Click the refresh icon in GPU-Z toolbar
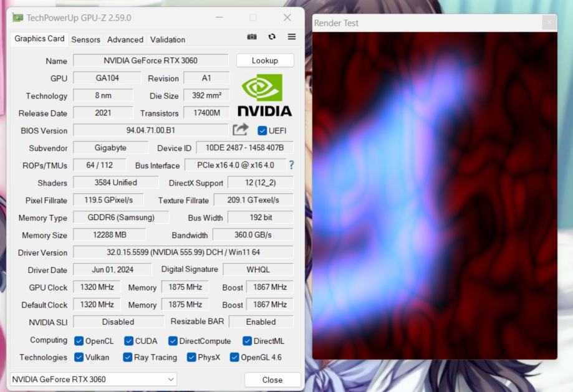573x392 pixels. pos(272,37)
